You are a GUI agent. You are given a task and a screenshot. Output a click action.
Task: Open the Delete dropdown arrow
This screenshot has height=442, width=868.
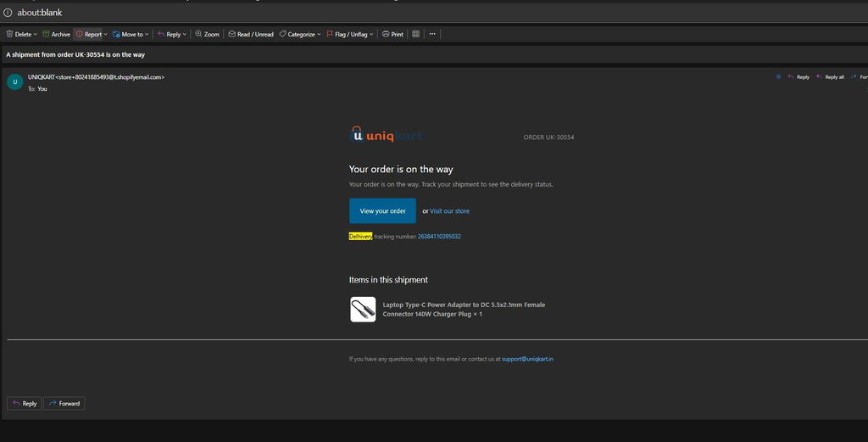click(x=36, y=34)
